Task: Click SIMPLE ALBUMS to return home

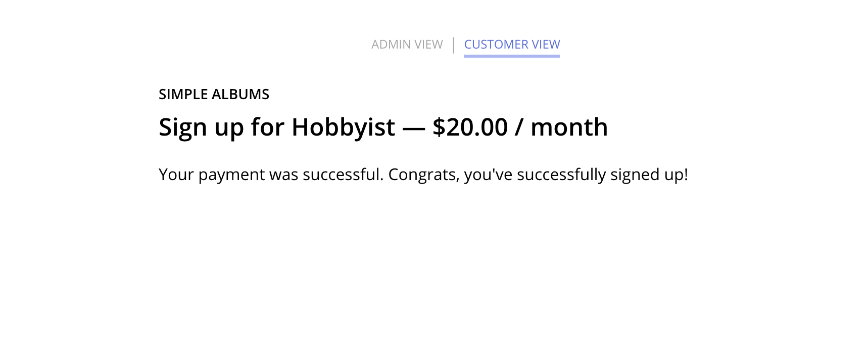Action: (x=214, y=94)
